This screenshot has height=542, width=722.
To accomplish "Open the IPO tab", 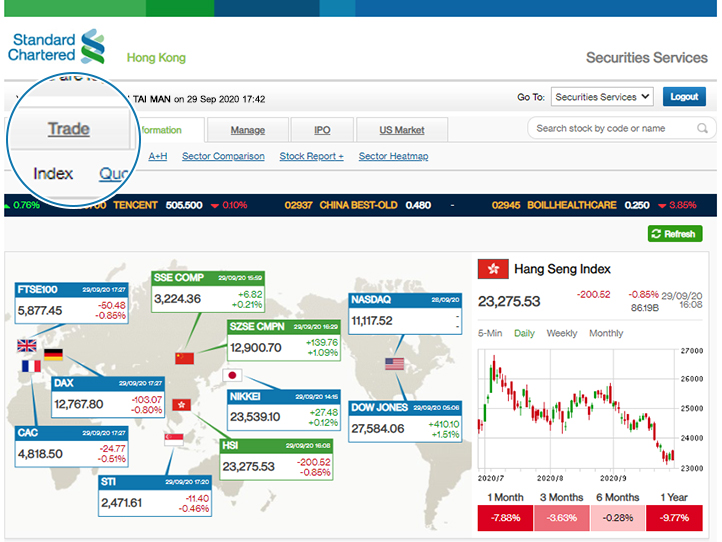I will [x=322, y=130].
